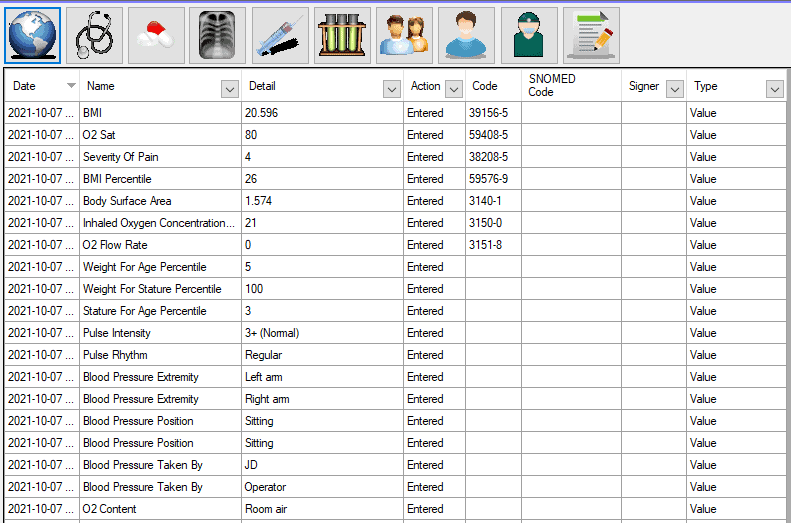Open the two-people family icon
Image resolution: width=791 pixels, height=523 pixels.
coord(404,35)
